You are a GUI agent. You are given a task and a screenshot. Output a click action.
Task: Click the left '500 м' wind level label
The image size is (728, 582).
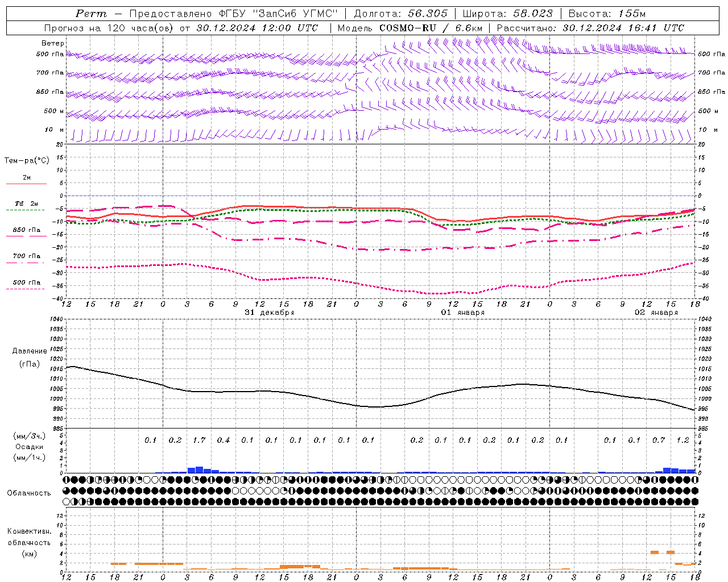click(54, 111)
